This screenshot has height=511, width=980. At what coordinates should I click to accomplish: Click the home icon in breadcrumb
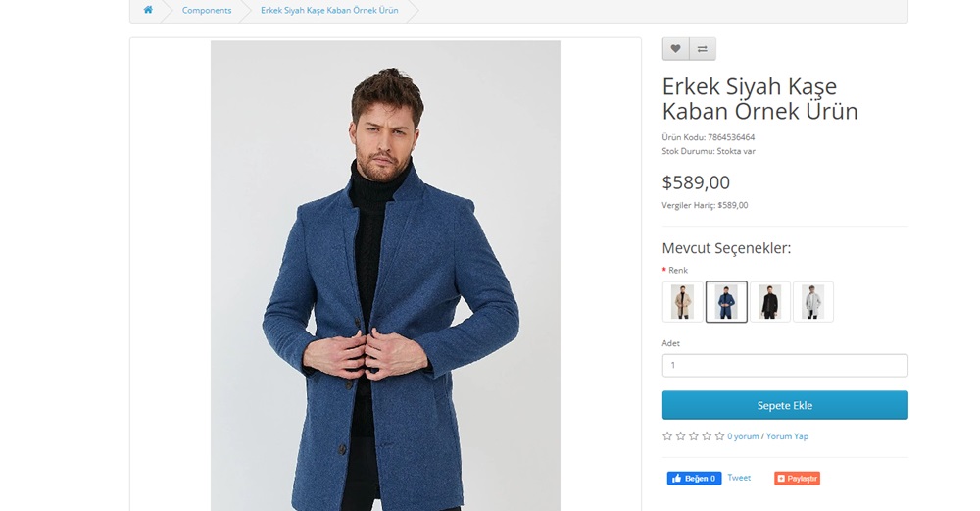pos(148,10)
